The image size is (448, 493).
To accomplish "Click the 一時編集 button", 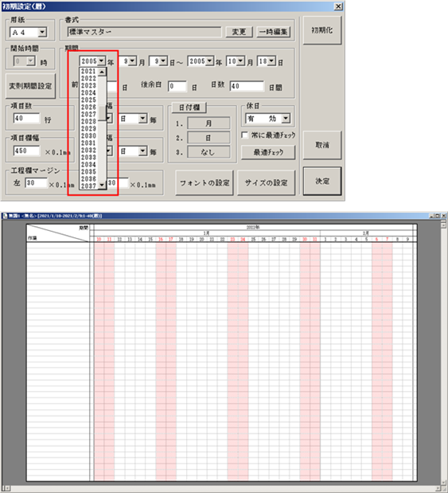I will 273,32.
